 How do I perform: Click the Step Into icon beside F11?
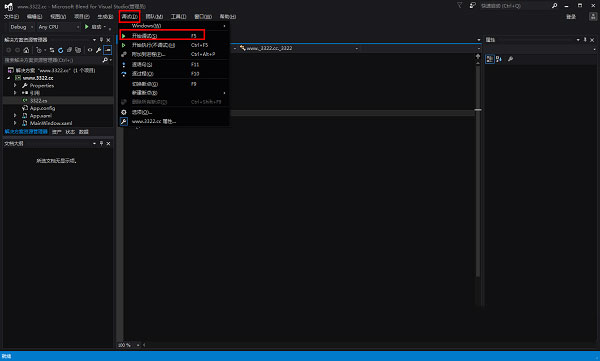124,65
